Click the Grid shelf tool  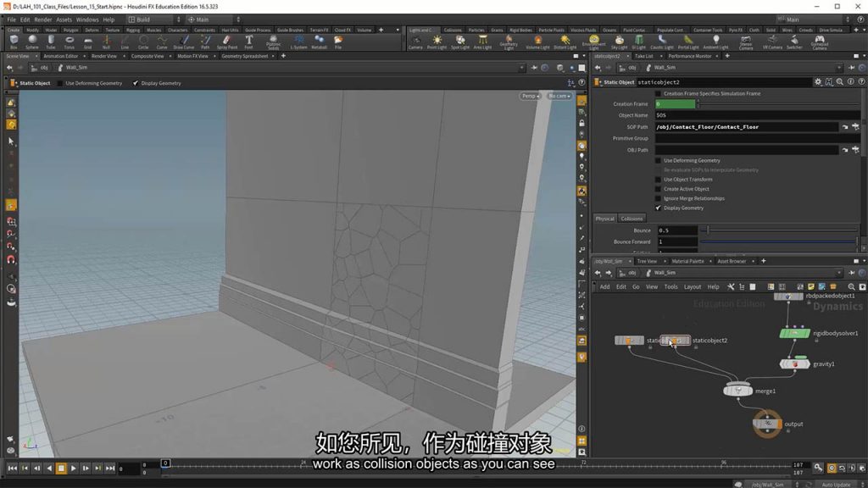87,42
